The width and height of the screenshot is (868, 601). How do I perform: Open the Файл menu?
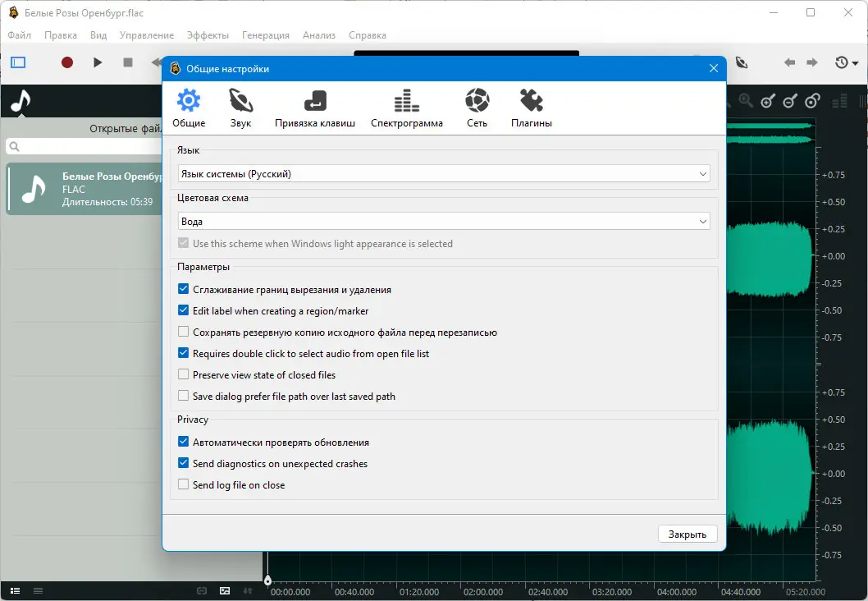(x=20, y=35)
